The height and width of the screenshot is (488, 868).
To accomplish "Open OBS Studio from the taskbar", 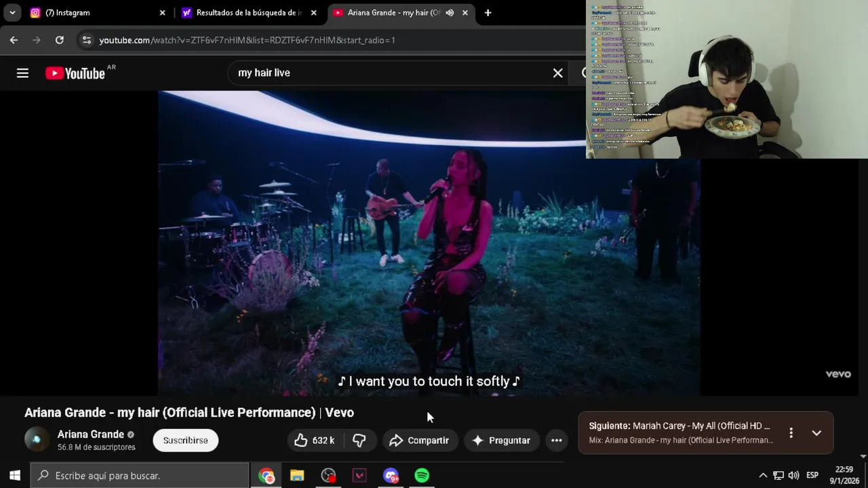I will coord(328,476).
